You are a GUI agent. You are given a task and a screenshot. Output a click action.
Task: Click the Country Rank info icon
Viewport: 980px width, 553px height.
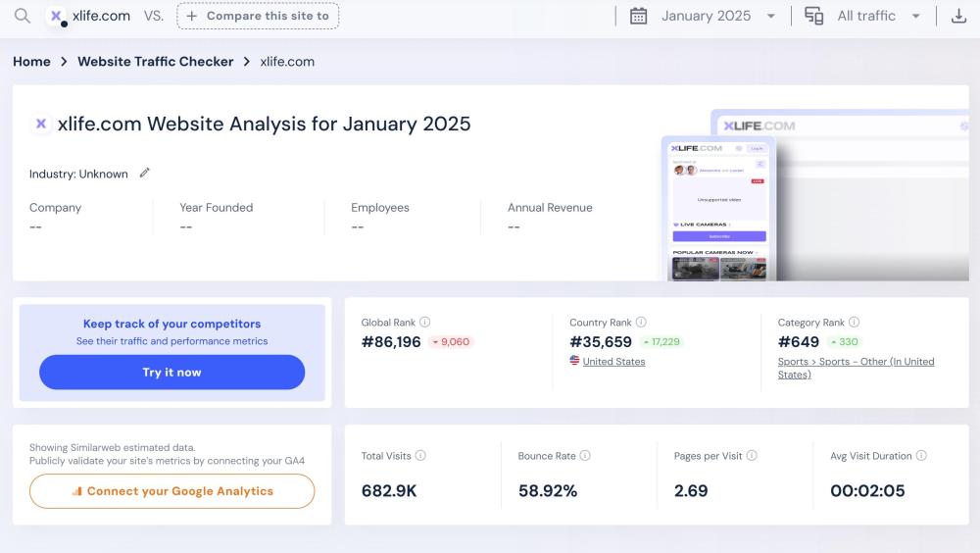click(641, 322)
